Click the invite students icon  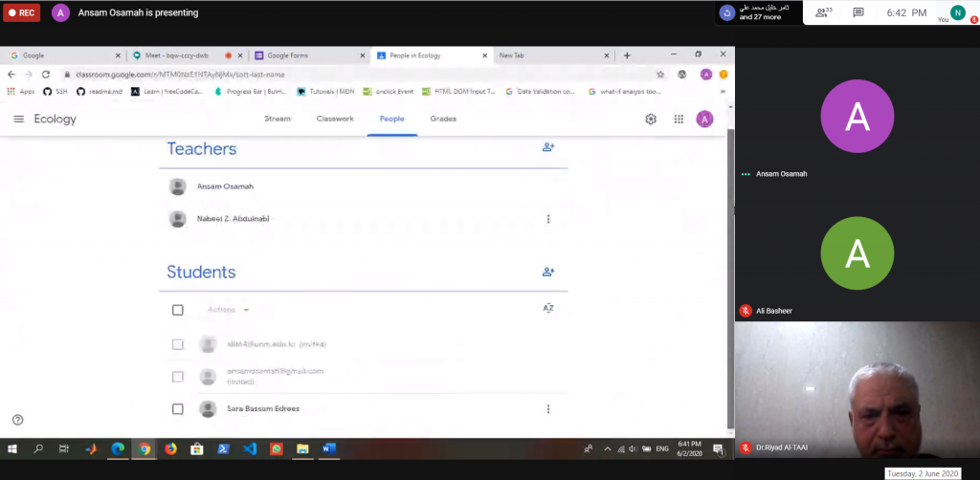pos(548,272)
